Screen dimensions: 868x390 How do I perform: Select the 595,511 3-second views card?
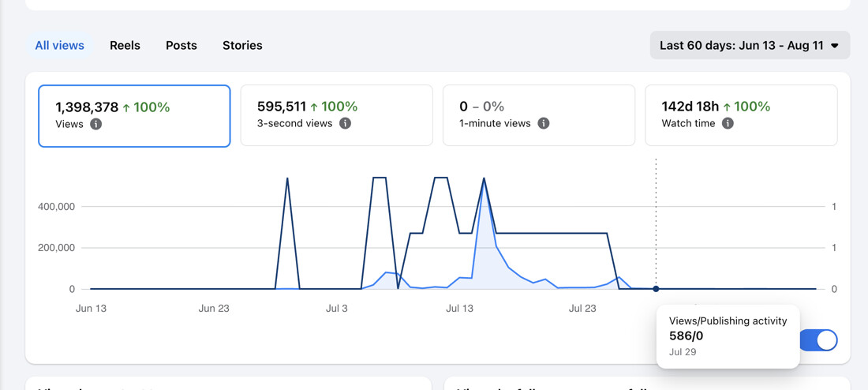(x=337, y=115)
